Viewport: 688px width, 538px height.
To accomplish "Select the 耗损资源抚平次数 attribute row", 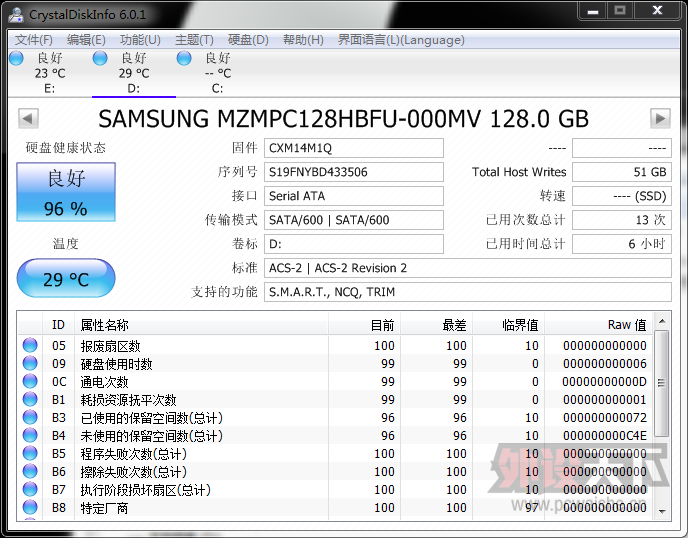I will pos(335,399).
